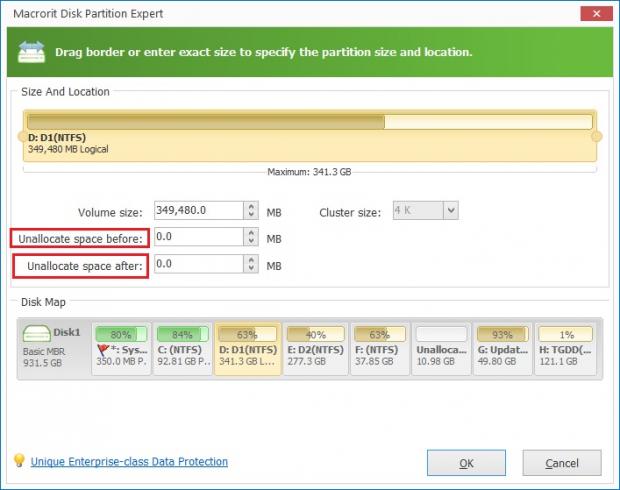This screenshot has width=620, height=490.
Task: Open the Cluster size dropdown
Action: click(451, 211)
